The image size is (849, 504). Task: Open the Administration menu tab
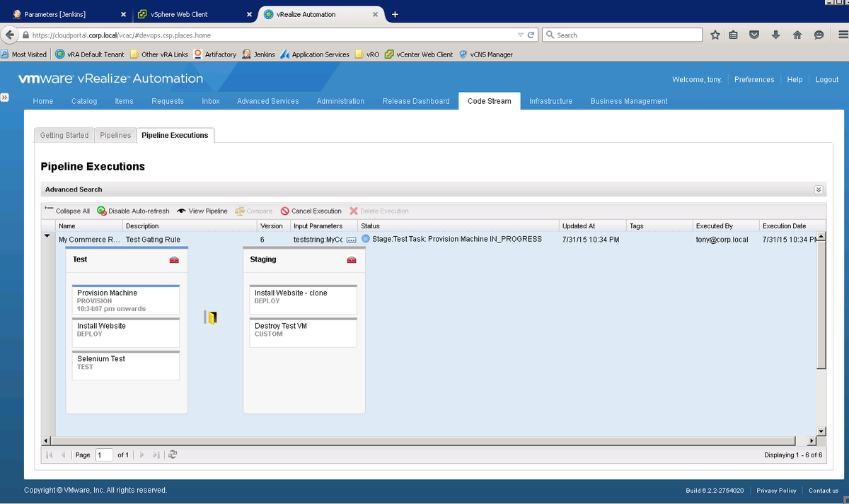pos(340,101)
